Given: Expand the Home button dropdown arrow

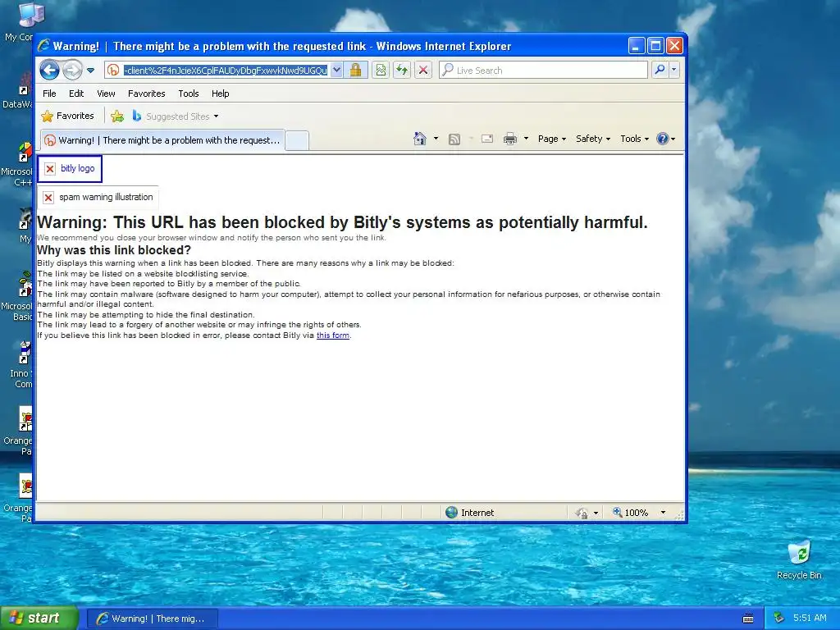Looking at the screenshot, I should pos(436,139).
